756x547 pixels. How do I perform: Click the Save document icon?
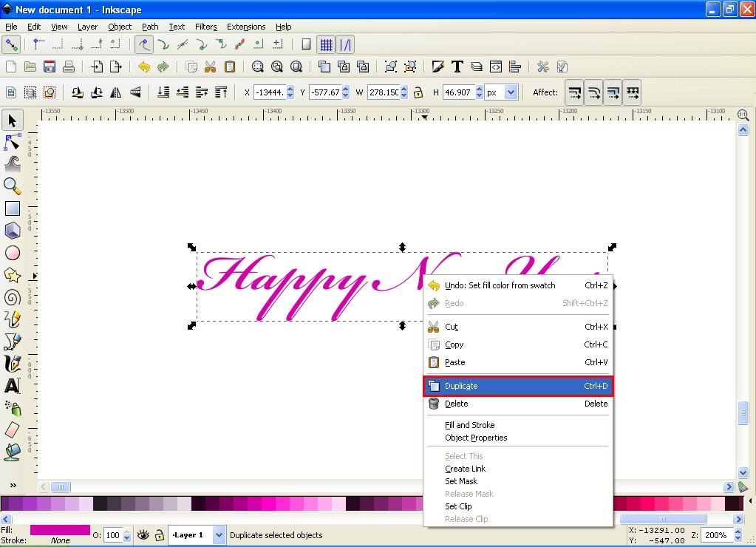[x=50, y=67]
